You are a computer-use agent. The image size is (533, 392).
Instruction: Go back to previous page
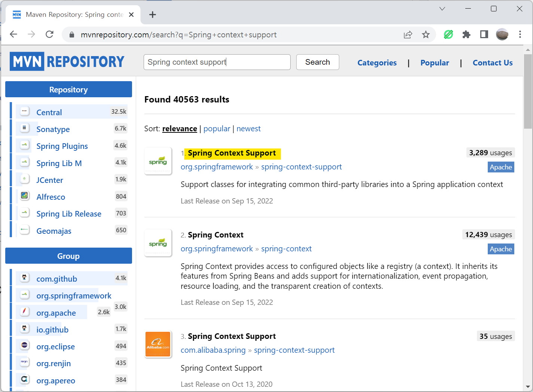(x=13, y=34)
